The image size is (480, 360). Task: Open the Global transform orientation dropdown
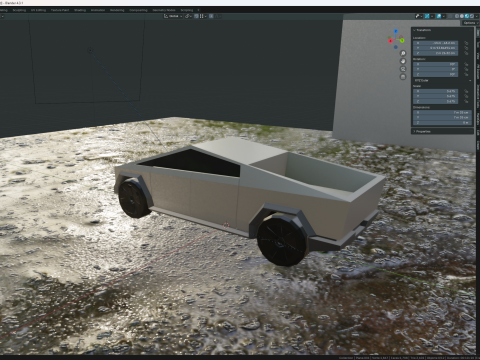click(173, 16)
